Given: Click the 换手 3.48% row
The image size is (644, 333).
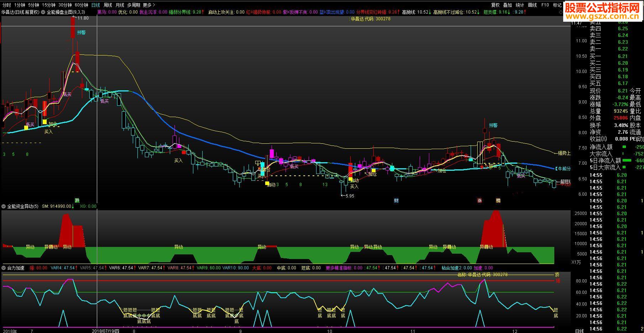Looking at the screenshot, I should (x=609, y=125).
